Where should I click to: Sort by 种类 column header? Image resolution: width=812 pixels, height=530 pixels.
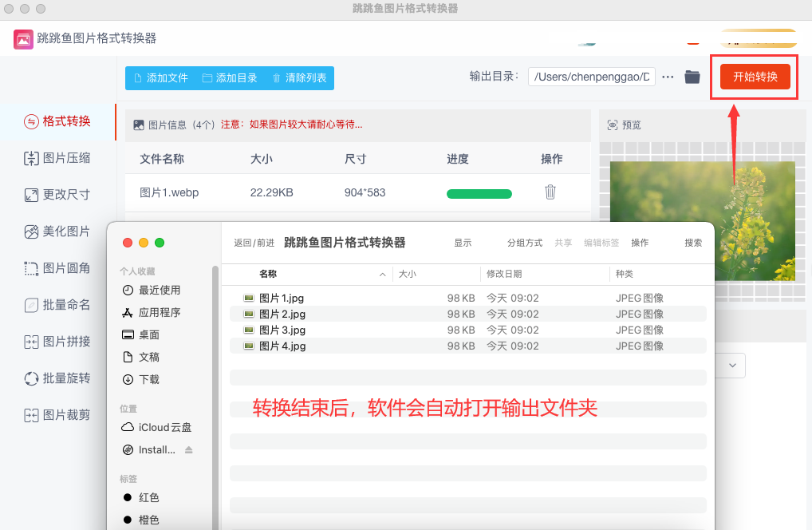pyautogui.click(x=624, y=274)
